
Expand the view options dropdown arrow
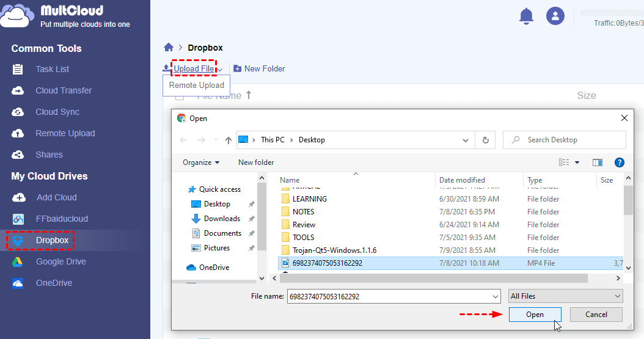pos(577,162)
